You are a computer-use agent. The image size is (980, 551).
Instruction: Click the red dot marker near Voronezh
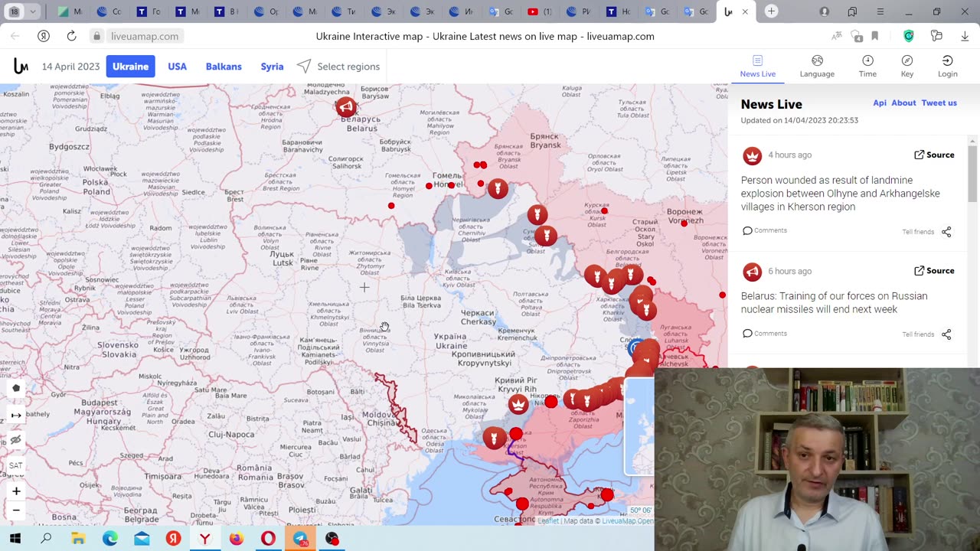[684, 223]
